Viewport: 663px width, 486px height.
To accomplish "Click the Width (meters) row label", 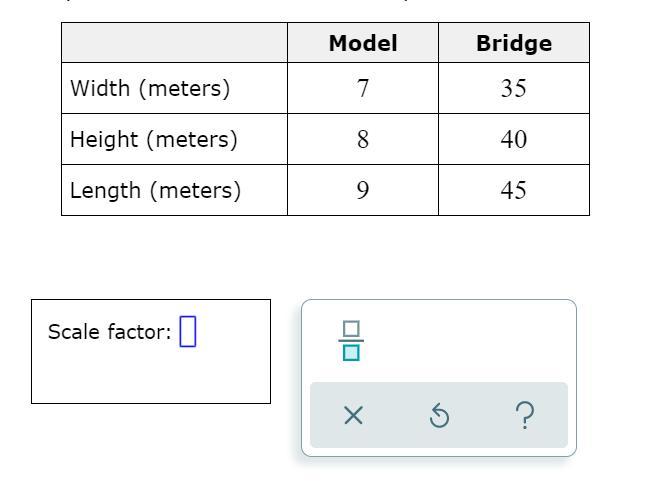I will [x=150, y=88].
